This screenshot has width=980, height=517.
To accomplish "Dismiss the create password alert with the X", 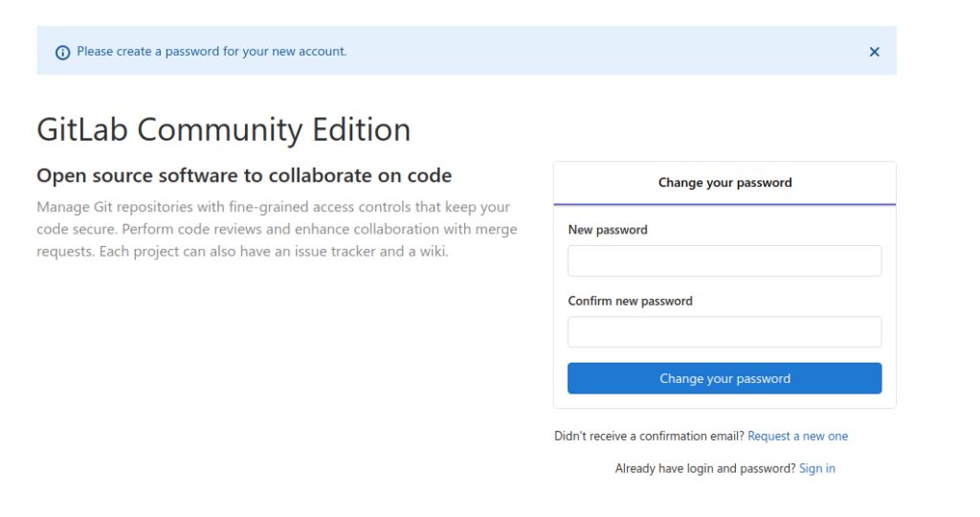I will 875,52.
